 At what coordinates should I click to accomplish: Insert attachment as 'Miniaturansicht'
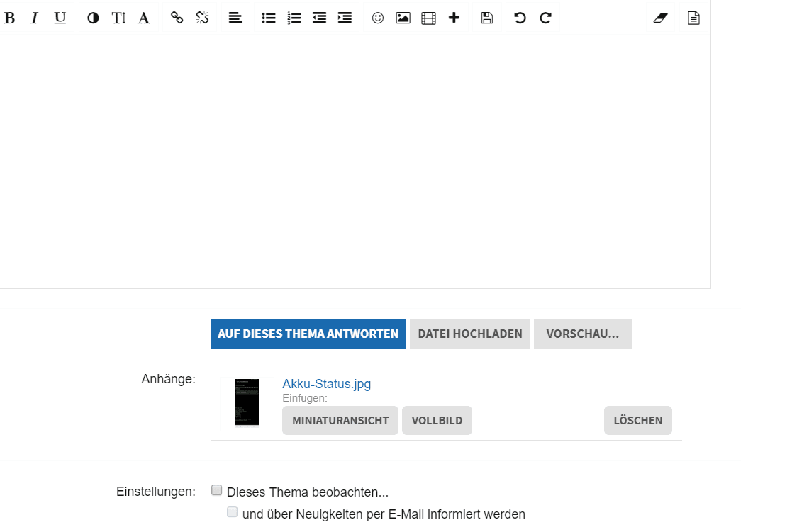point(340,420)
